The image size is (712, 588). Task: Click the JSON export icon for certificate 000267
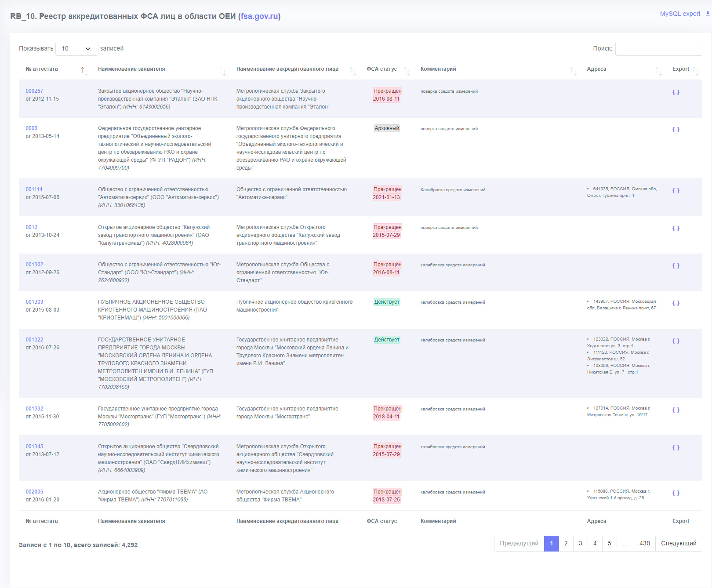[x=676, y=92]
